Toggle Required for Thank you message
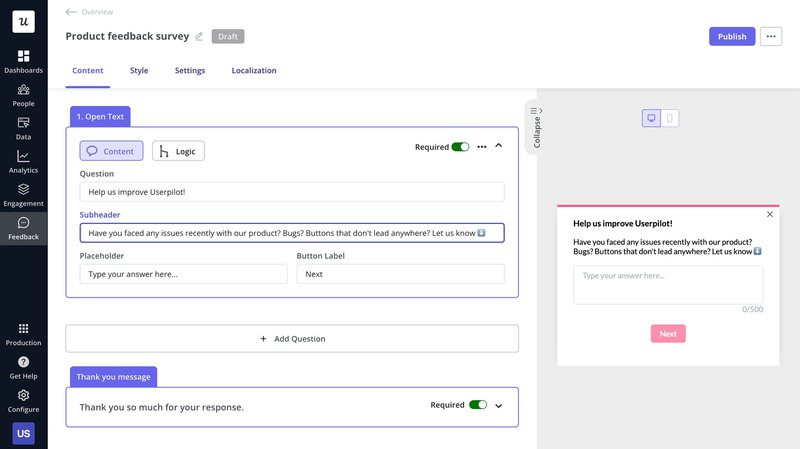800x449 pixels. [x=478, y=405]
